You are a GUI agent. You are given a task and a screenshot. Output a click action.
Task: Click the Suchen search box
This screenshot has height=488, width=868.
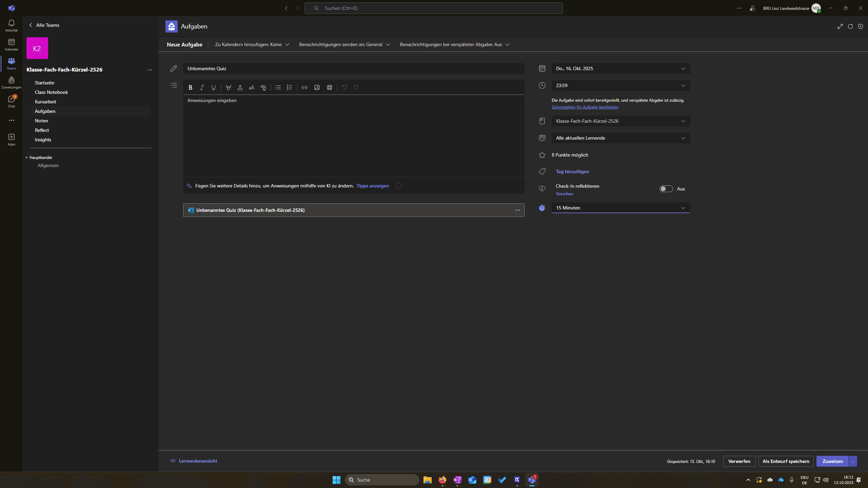433,8
